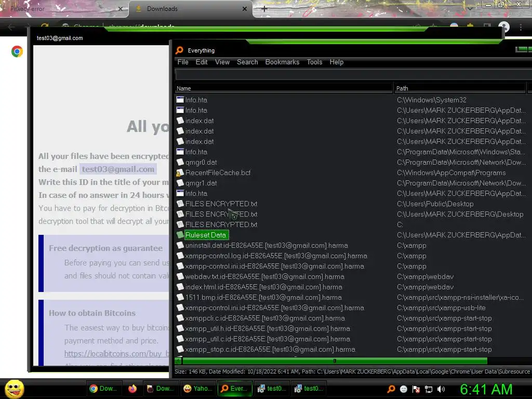
Task: Click the Everything search input field
Action: (x=353, y=75)
